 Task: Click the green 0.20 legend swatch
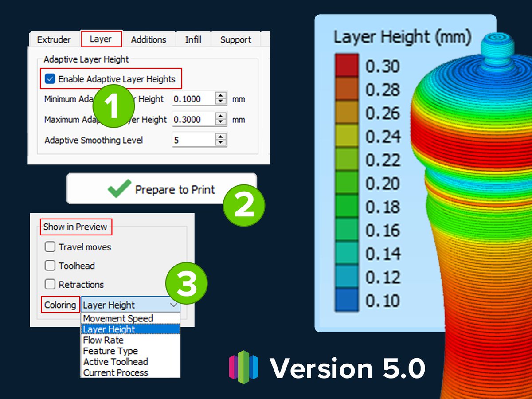346,183
